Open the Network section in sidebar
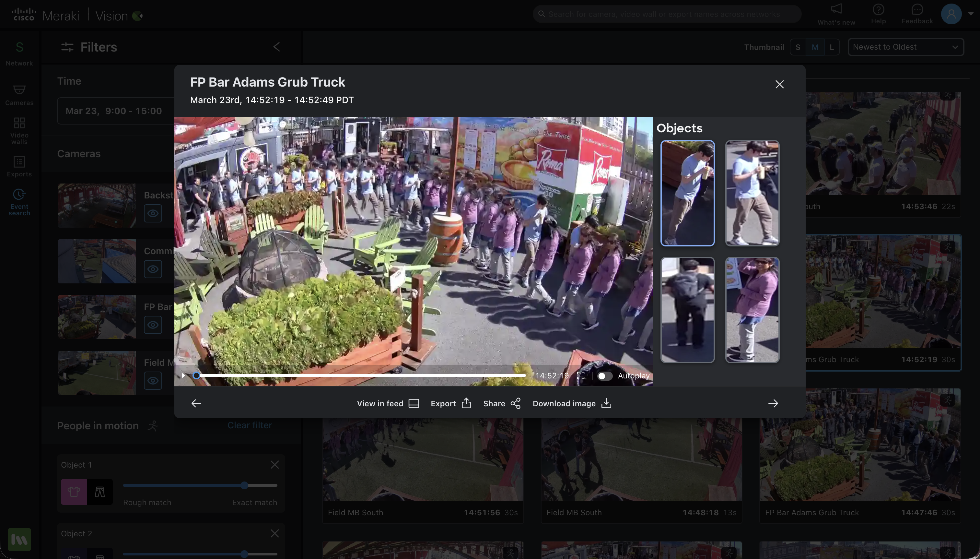 (x=19, y=54)
